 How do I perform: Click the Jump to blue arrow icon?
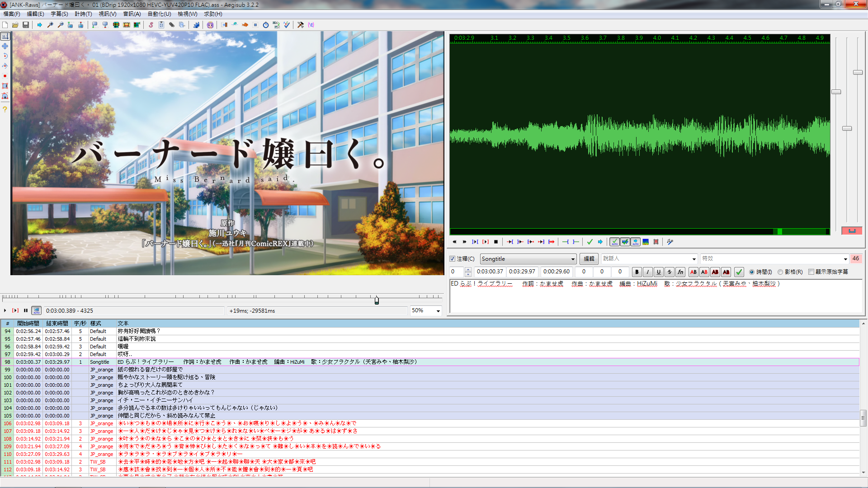click(40, 25)
